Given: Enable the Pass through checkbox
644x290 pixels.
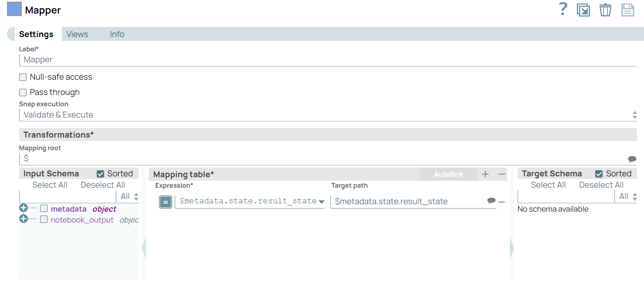Looking at the screenshot, I should 23,92.
